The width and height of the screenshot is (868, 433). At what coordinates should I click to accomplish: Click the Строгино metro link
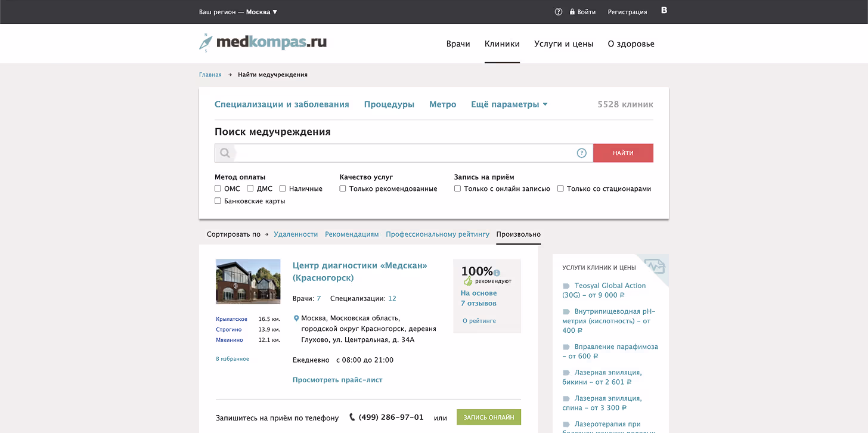pos(229,329)
